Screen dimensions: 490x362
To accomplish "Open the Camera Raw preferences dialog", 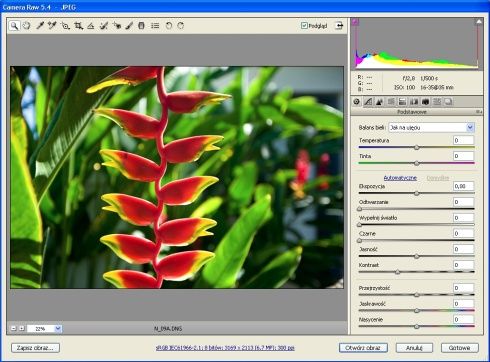I will point(155,26).
